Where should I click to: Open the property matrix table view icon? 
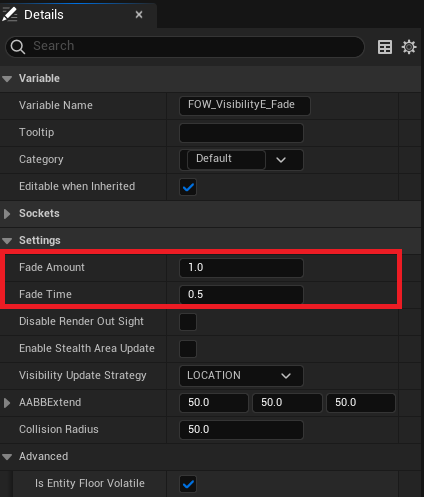click(385, 47)
